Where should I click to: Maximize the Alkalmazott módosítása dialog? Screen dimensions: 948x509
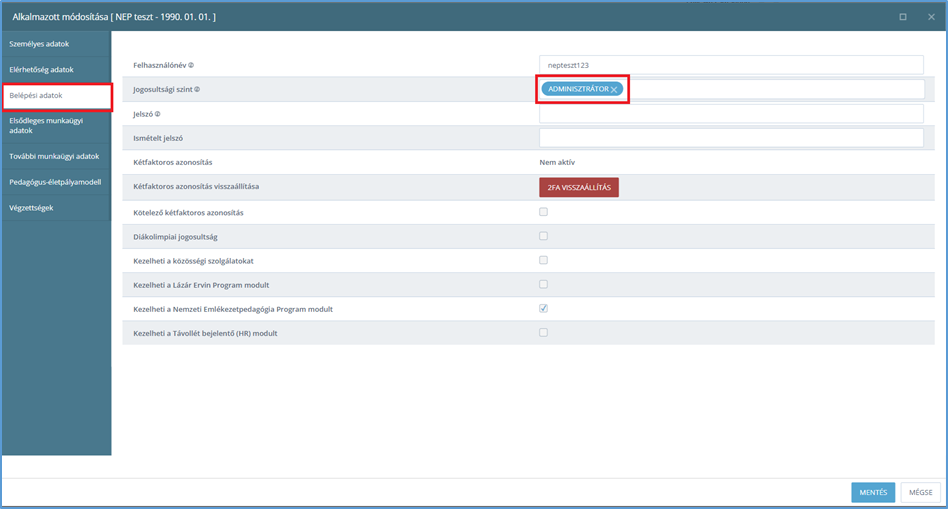pos(903,17)
